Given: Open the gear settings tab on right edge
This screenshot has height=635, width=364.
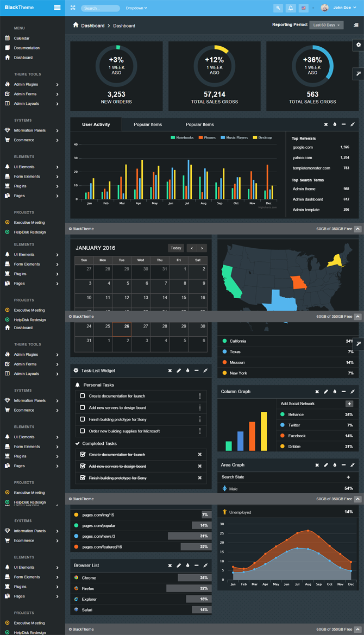Looking at the screenshot, I should coord(359,45).
